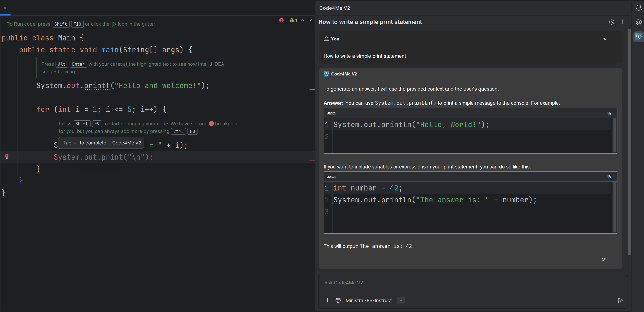The width and height of the screenshot is (644, 312).
Task: Open the chat history clock icon
Action: tap(611, 22)
